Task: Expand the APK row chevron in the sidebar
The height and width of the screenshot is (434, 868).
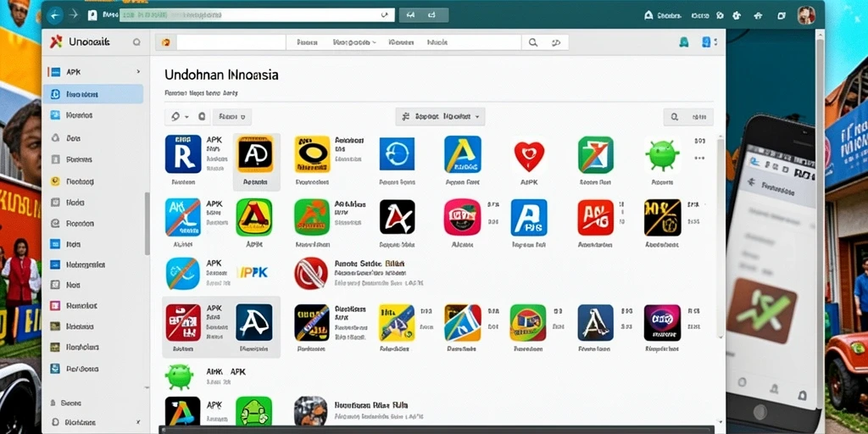Action: pyautogui.click(x=138, y=72)
